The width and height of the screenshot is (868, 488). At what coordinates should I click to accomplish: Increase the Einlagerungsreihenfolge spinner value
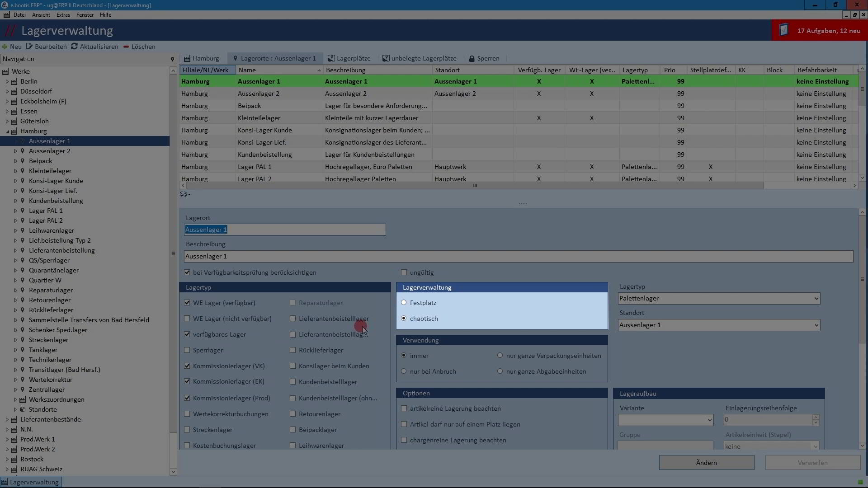pos(816,417)
